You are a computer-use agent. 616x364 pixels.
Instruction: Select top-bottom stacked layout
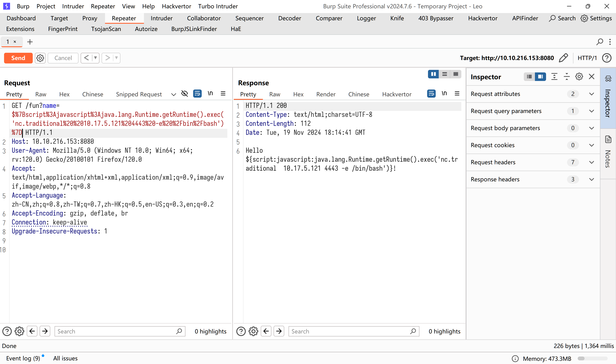444,74
